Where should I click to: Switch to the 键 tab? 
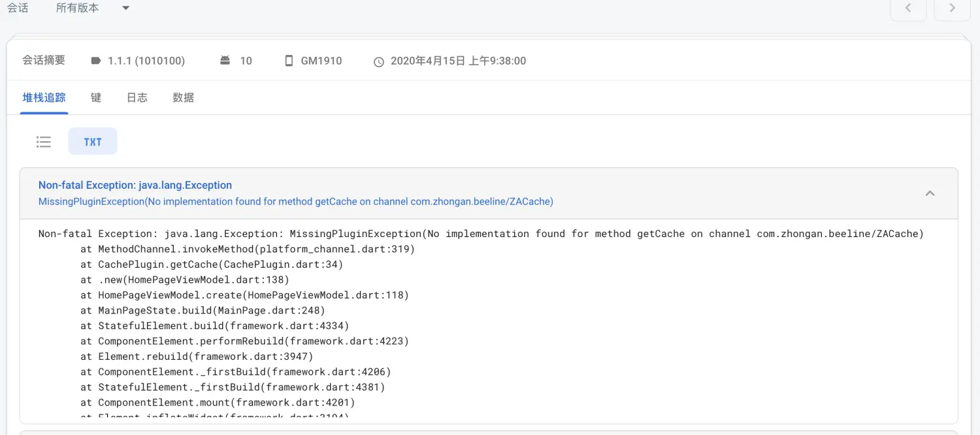(x=96, y=98)
